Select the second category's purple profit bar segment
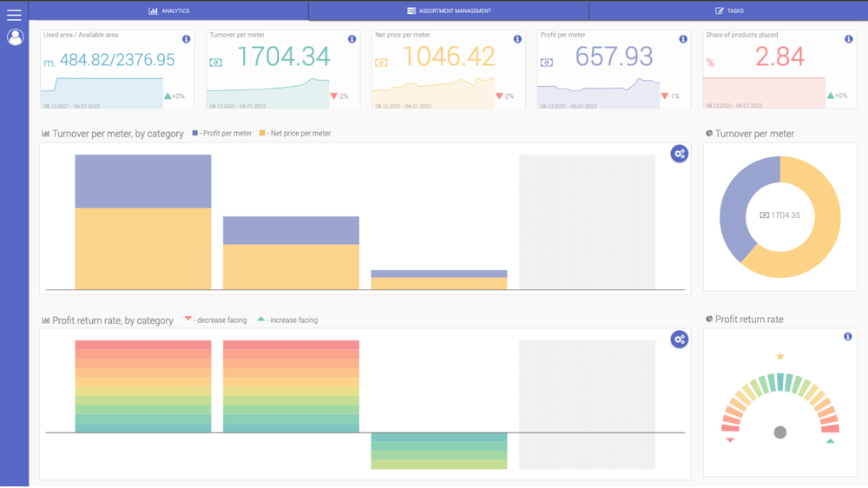Image resolution: width=868 pixels, height=488 pixels. (291, 230)
